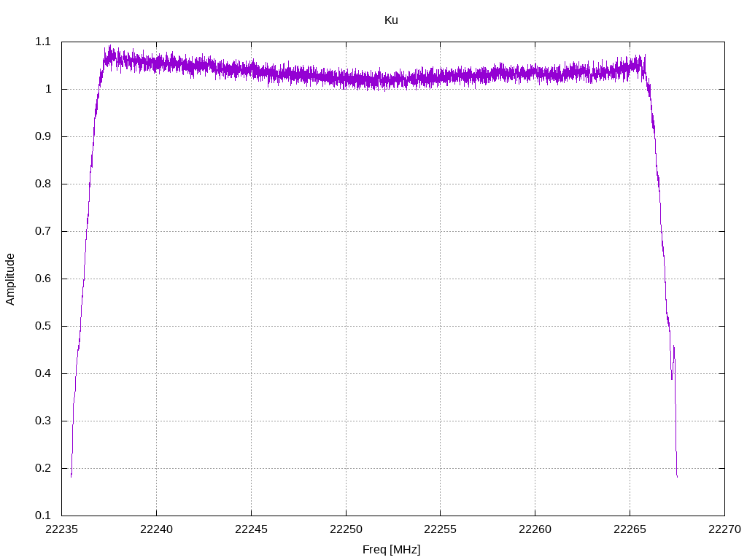The height and width of the screenshot is (560, 747).
Task: Click the x-axis tick label 22270
Action: 724,529
